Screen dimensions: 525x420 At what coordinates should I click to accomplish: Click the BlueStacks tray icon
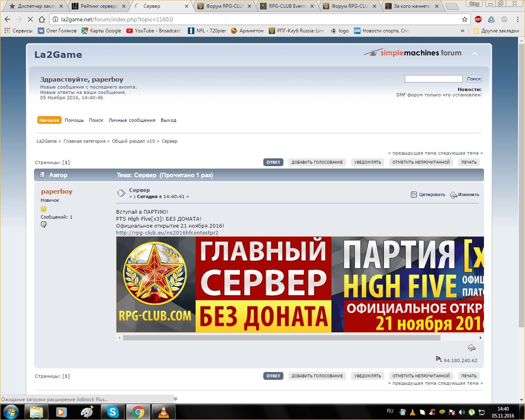442,412
